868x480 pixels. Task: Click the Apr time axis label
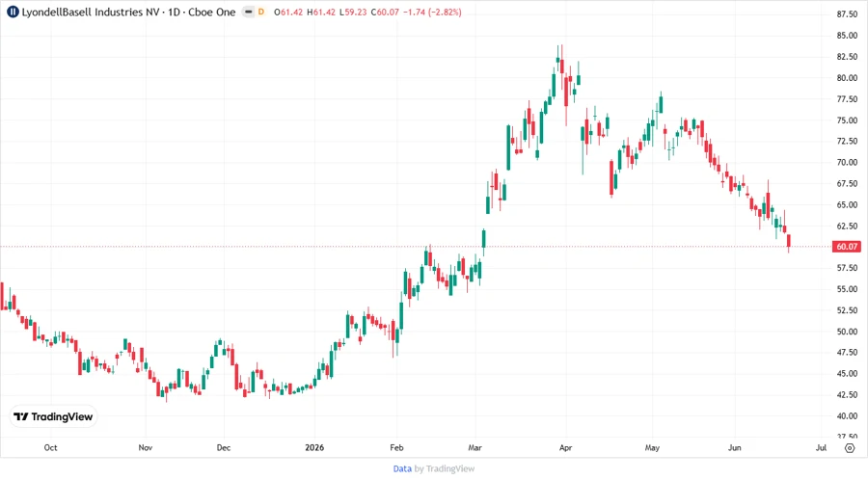[565, 448]
